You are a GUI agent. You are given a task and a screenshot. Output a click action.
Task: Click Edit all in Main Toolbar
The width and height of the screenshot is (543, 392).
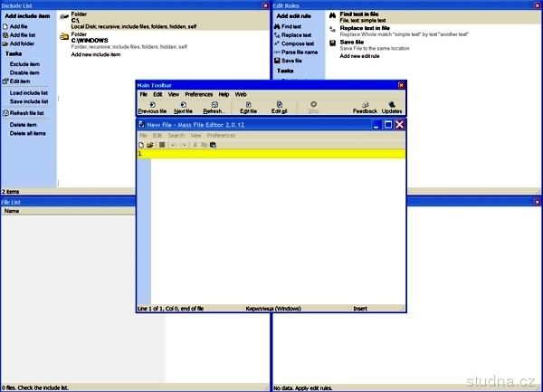pyautogui.click(x=279, y=108)
